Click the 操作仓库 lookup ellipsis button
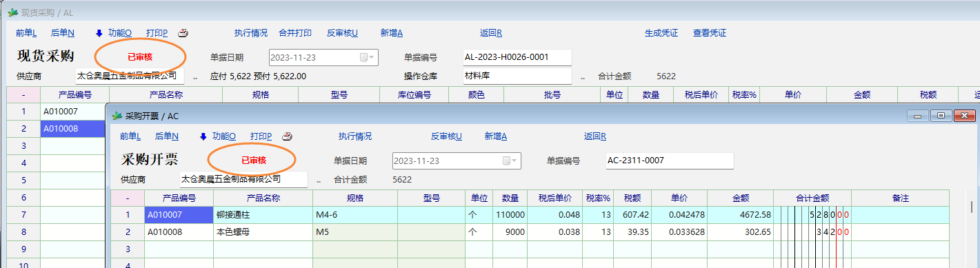The image size is (980, 268). point(583,77)
